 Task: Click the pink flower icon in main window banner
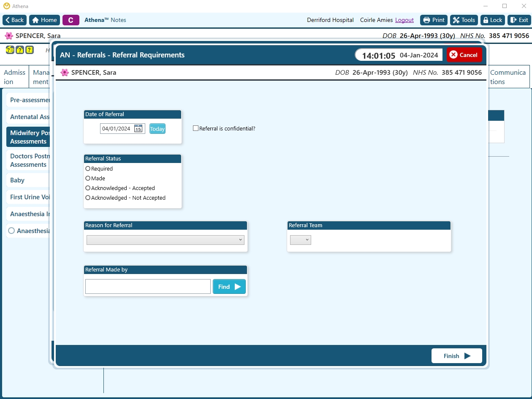pos(9,35)
